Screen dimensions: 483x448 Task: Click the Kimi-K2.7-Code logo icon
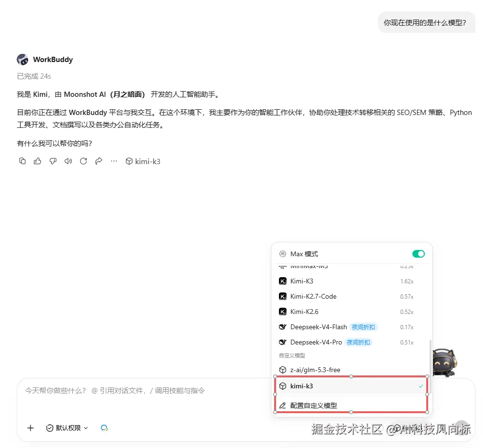282,296
